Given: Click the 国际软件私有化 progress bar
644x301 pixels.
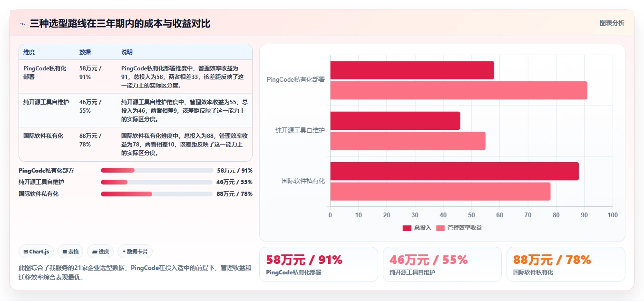Looking at the screenshot, I should click(x=156, y=194).
